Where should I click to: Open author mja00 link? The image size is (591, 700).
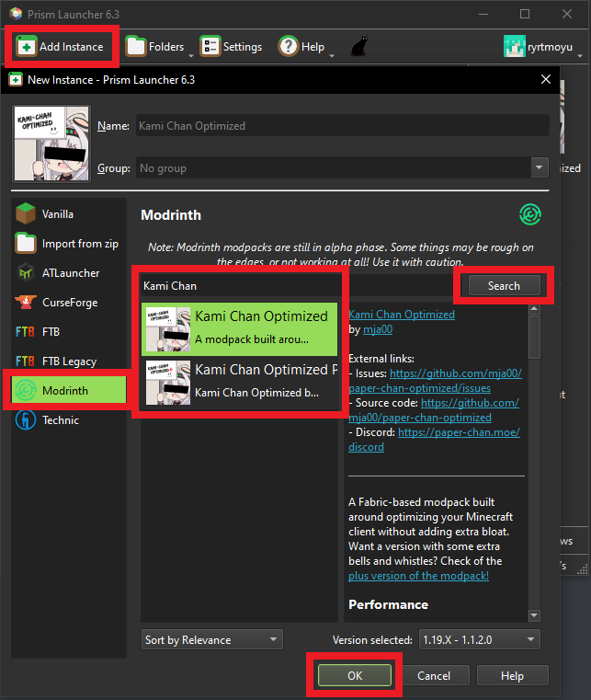click(x=378, y=329)
